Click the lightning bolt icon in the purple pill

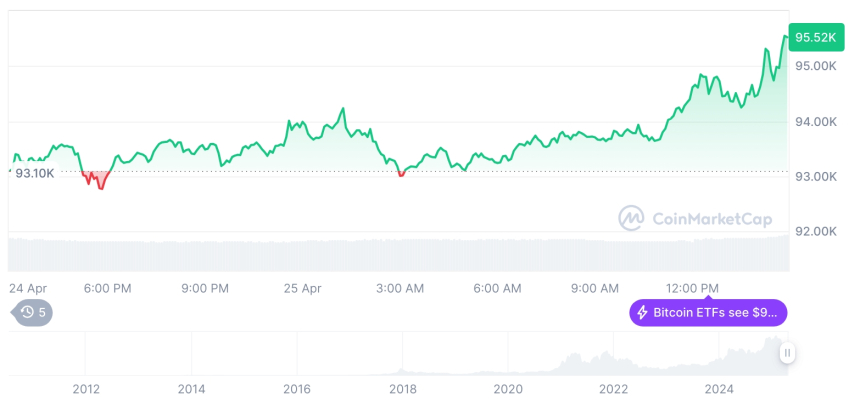click(642, 313)
